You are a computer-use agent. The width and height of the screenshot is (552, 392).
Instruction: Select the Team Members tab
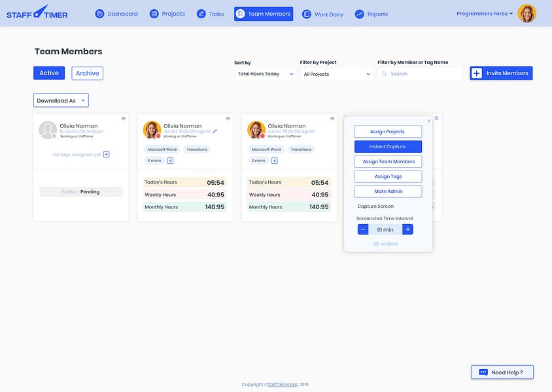(x=264, y=14)
